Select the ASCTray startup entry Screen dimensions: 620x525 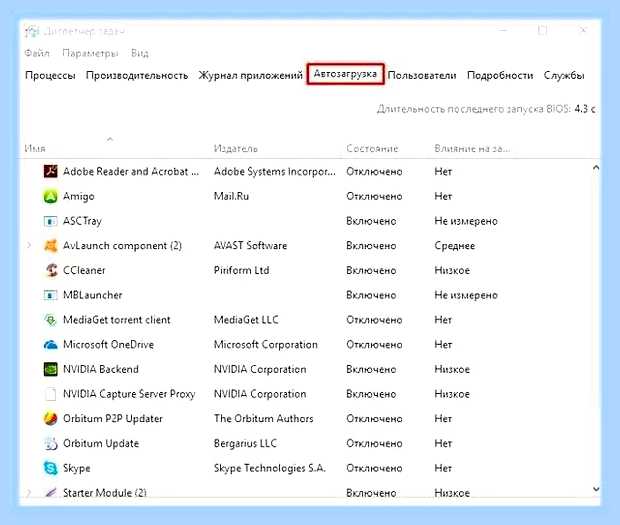(x=308, y=221)
